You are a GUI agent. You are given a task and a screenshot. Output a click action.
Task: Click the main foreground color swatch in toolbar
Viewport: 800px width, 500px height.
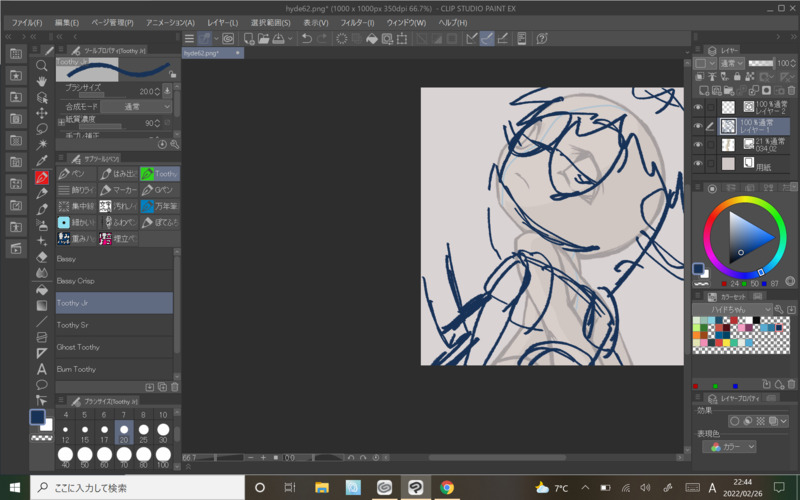click(37, 417)
